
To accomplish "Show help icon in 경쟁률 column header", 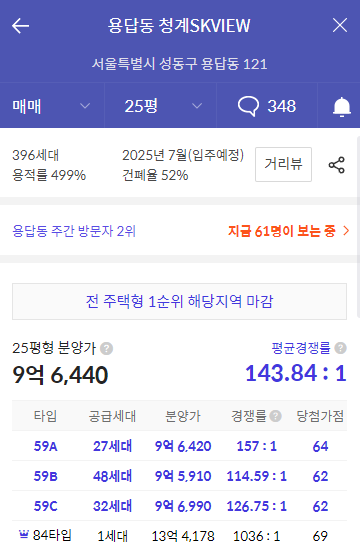I will tap(275, 416).
